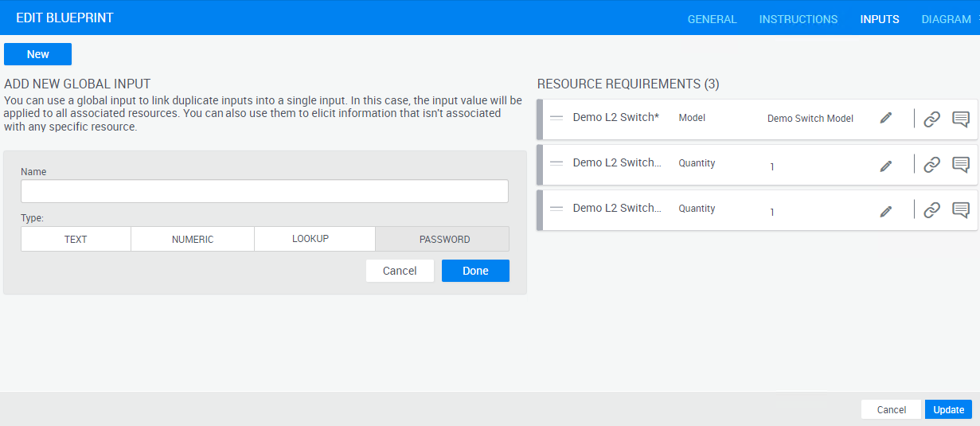Open the comment icon in the Model row
This screenshot has height=426, width=980.
(961, 119)
